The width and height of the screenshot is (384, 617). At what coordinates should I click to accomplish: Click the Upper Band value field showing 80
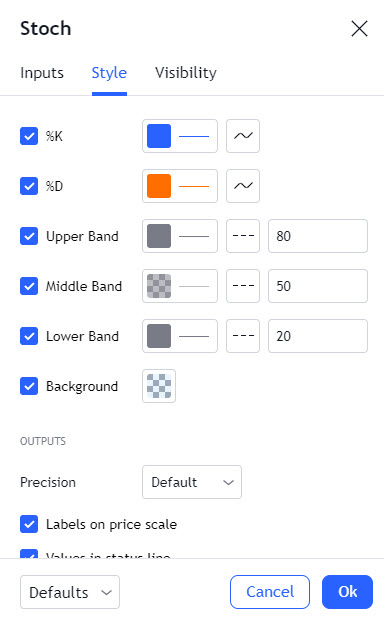(x=318, y=236)
